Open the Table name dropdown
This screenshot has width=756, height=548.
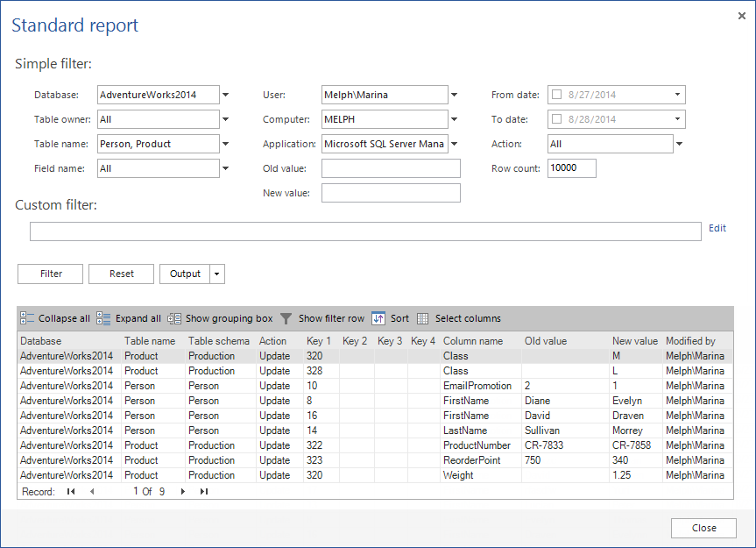coord(225,144)
